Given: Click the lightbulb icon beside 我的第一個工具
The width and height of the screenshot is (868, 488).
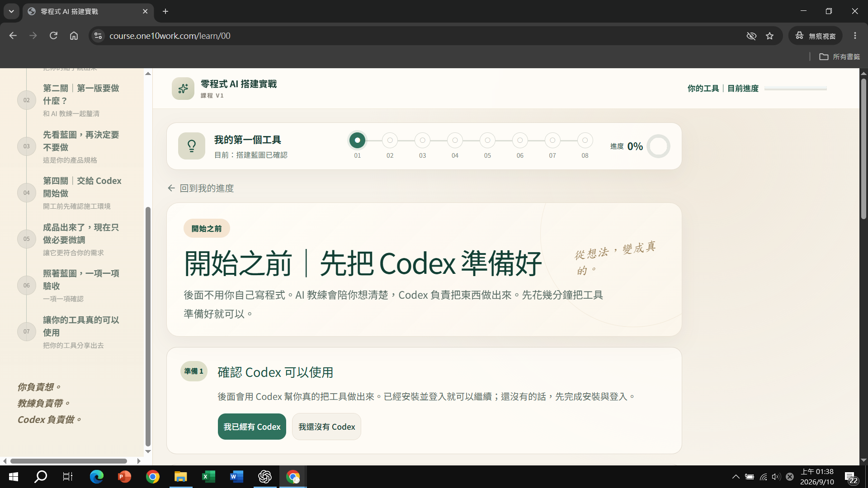Looking at the screenshot, I should tap(192, 146).
